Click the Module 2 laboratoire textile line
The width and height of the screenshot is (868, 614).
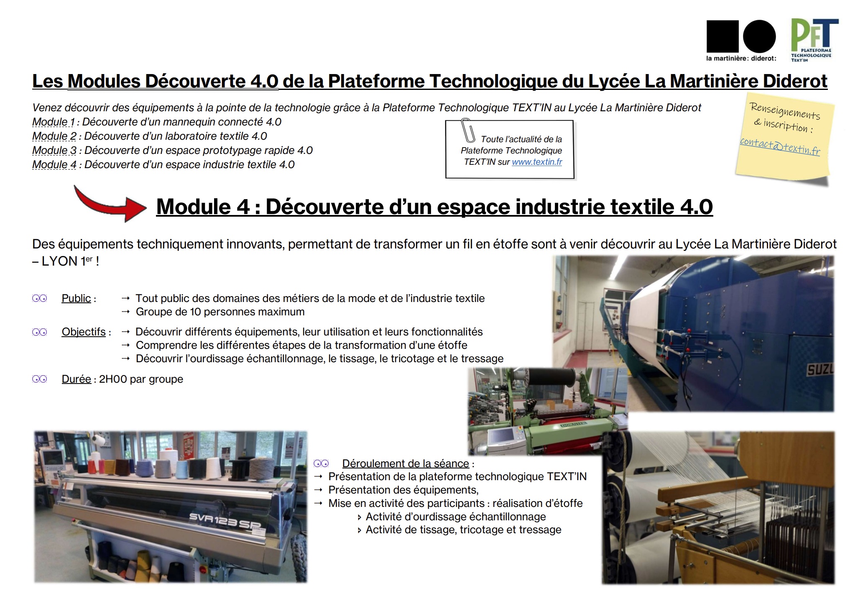click(150, 136)
